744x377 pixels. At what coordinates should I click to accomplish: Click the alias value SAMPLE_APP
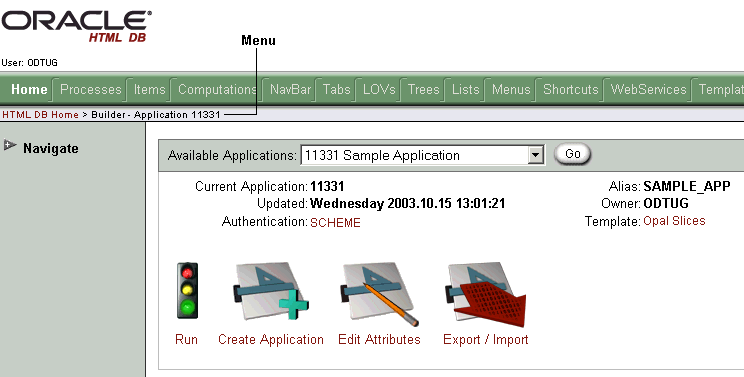(687, 186)
